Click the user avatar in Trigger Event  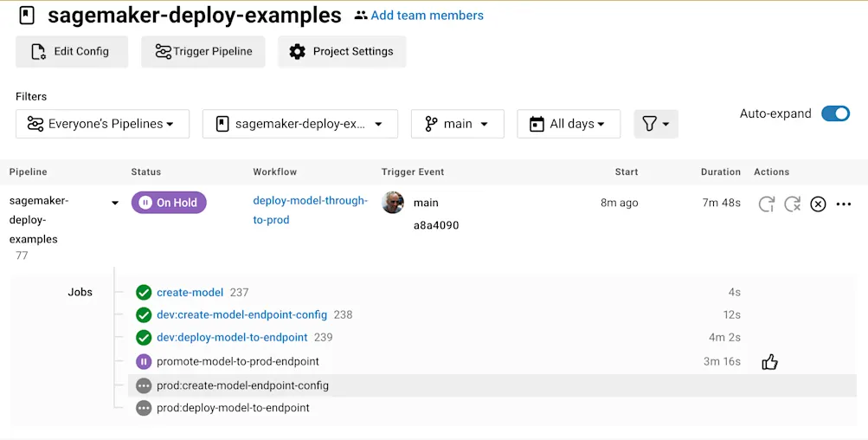click(x=393, y=203)
